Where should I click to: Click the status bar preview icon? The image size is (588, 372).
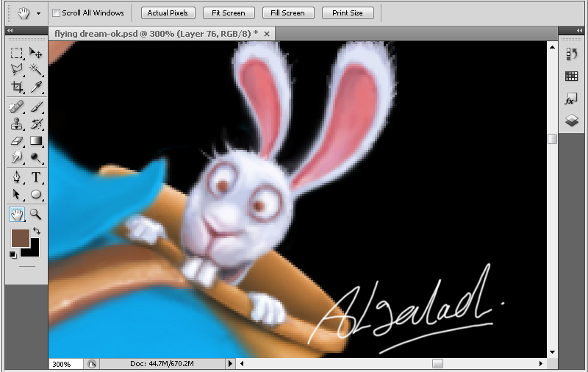(92, 364)
